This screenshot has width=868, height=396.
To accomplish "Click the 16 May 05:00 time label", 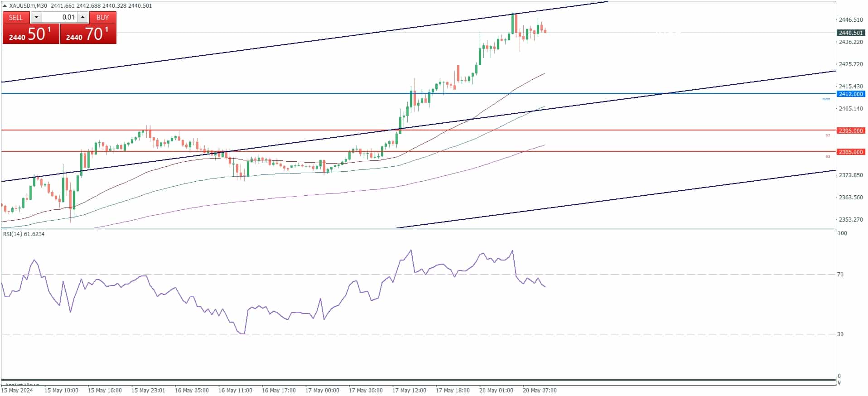I will [192, 390].
